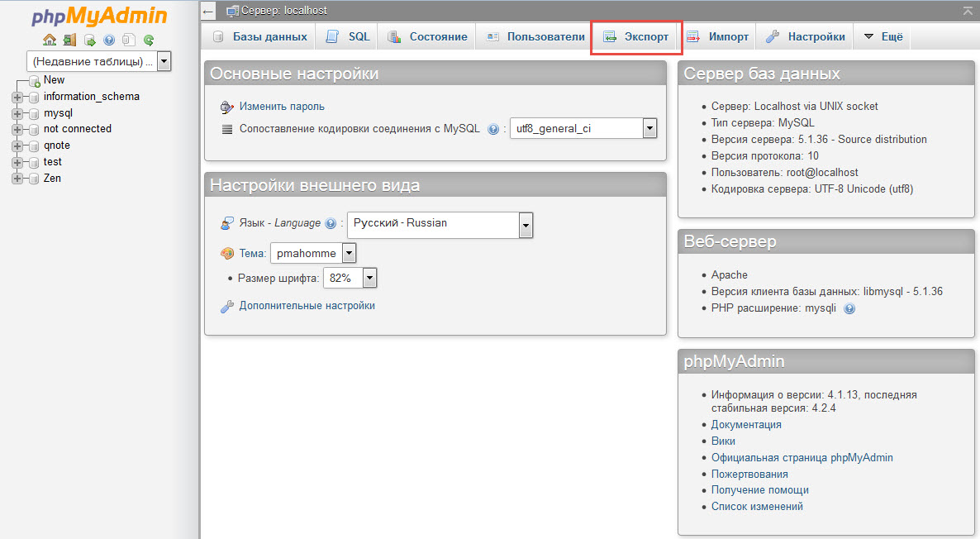Reload the navigation panel with green arrow
Screen dimensions: 980x539
149,40
